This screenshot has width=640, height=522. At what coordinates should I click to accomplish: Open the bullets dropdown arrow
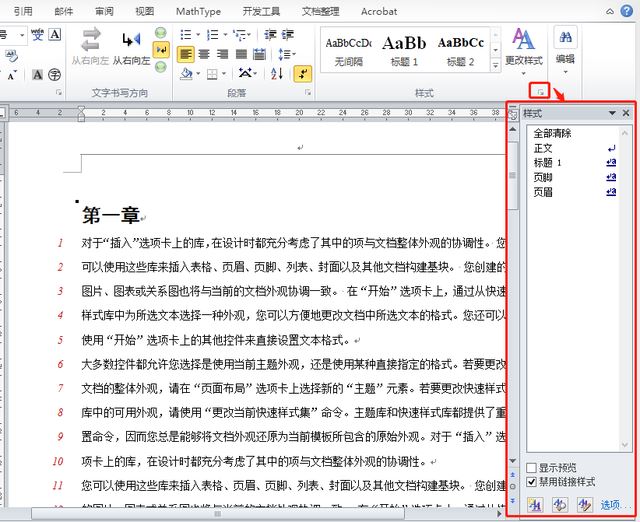pos(198,35)
